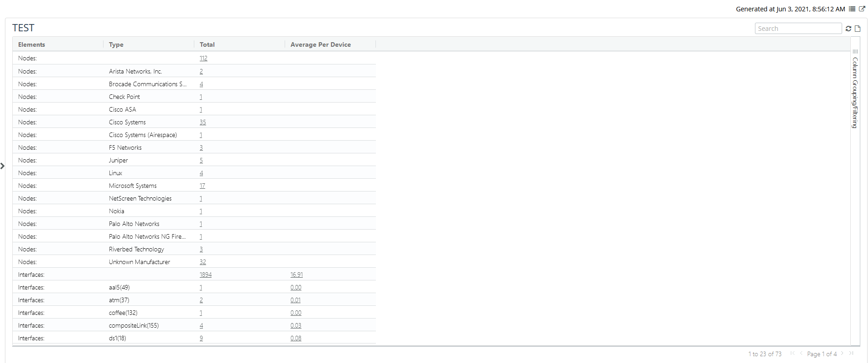Go to previous page arrow
Image resolution: width=868 pixels, height=363 pixels.
pyautogui.click(x=801, y=353)
